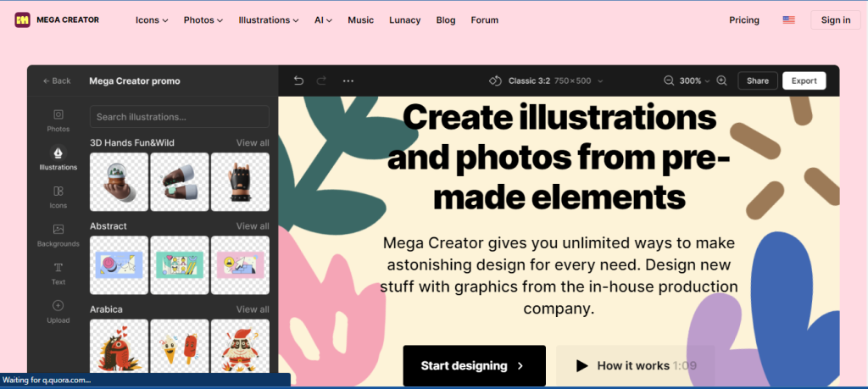Click the redo arrow icon

(321, 81)
